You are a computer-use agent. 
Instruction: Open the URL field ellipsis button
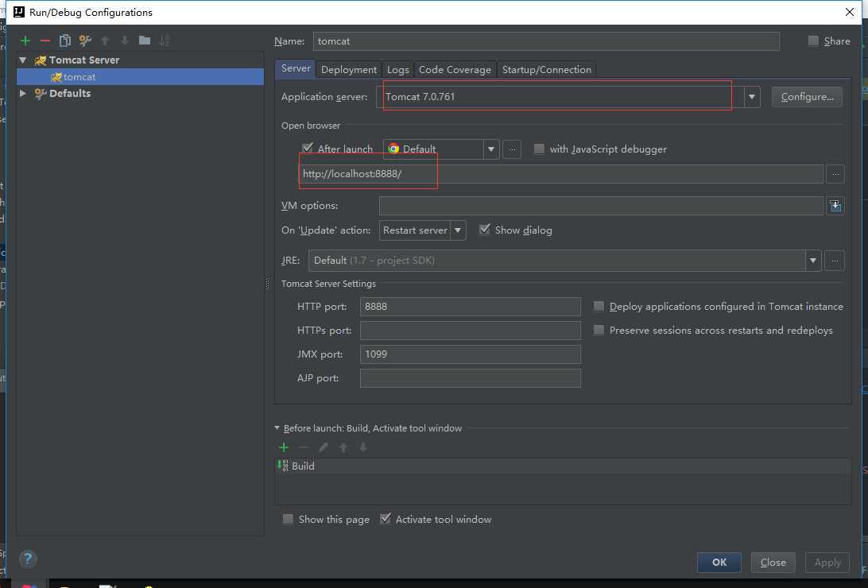835,174
